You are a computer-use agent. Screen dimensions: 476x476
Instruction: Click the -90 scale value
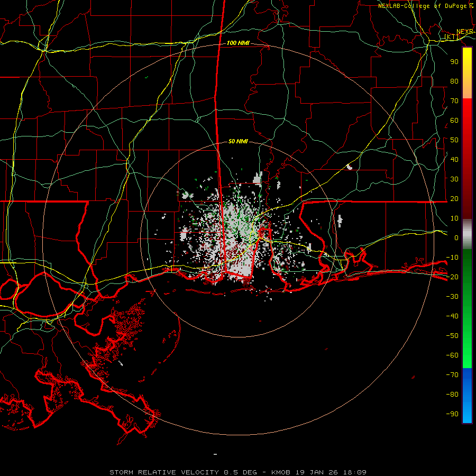point(452,414)
